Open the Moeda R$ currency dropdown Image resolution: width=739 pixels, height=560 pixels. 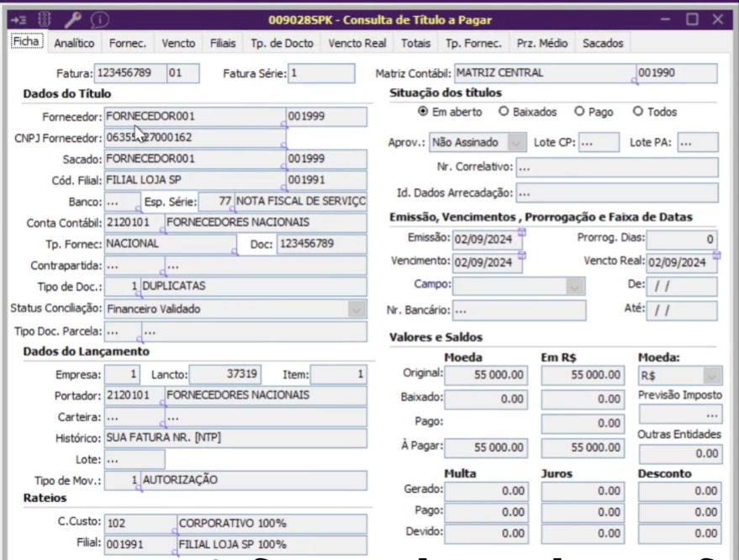point(712,377)
